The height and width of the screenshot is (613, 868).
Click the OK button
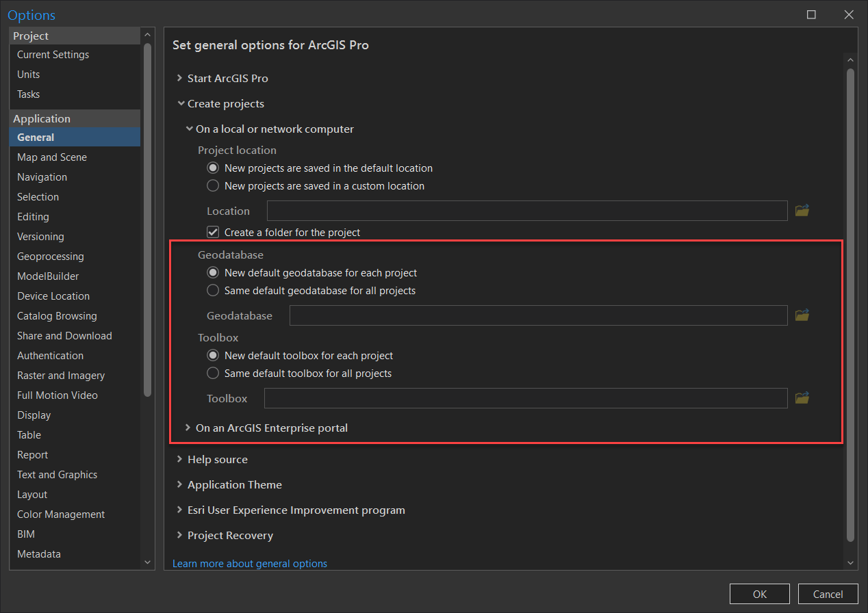(x=759, y=594)
